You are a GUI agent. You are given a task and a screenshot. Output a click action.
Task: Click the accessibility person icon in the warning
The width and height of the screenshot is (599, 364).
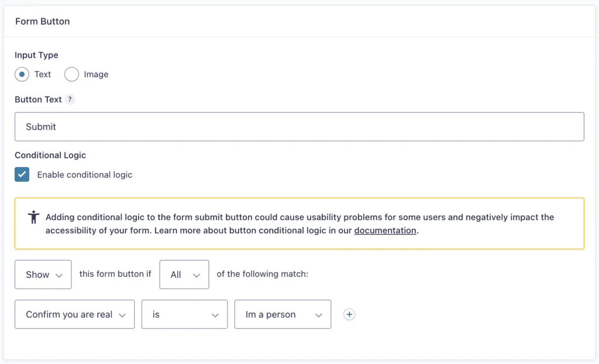click(33, 217)
